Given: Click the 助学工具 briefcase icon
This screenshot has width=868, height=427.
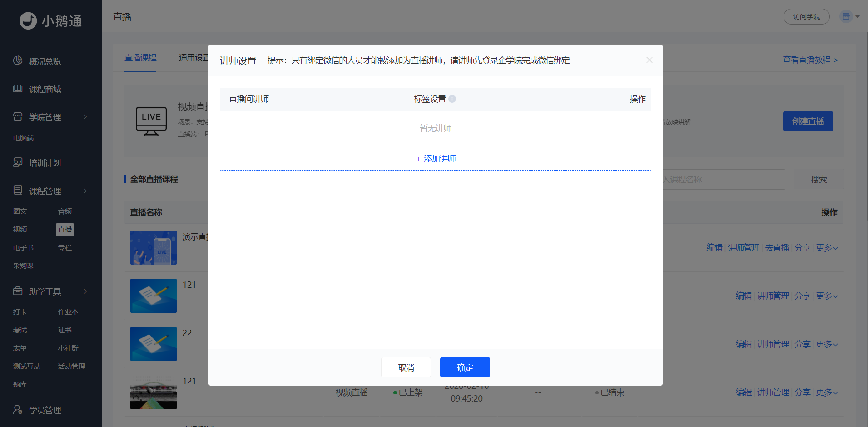Looking at the screenshot, I should pos(18,291).
